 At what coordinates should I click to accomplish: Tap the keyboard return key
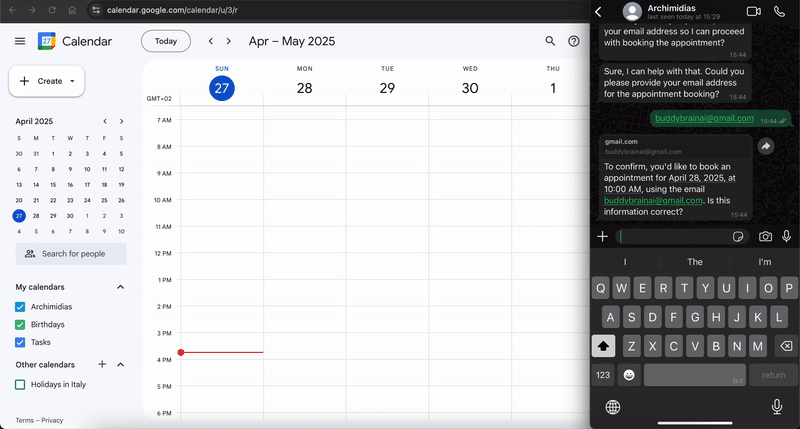[x=773, y=375]
